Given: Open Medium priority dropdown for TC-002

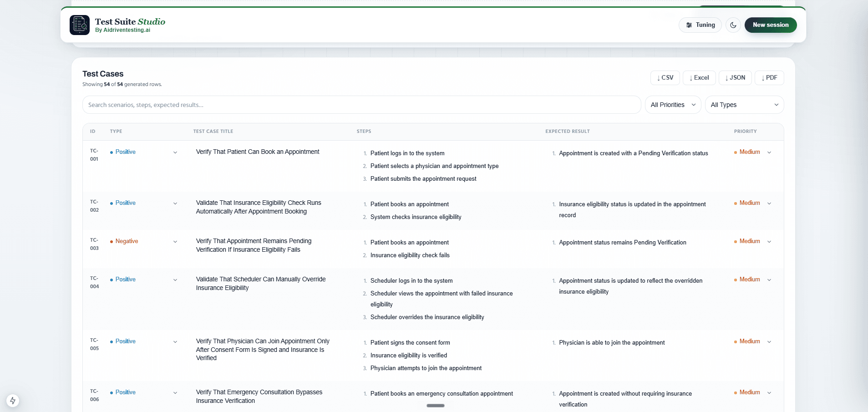Looking at the screenshot, I should [x=752, y=203].
